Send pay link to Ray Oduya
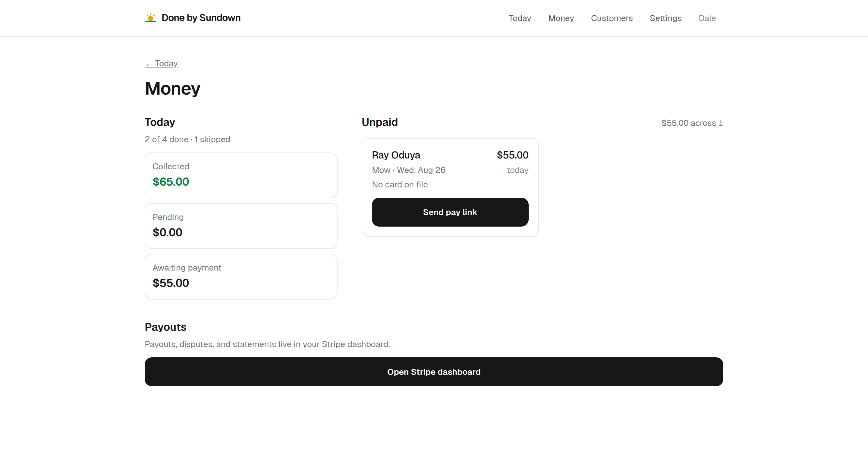The width and height of the screenshot is (868, 458). point(450,212)
